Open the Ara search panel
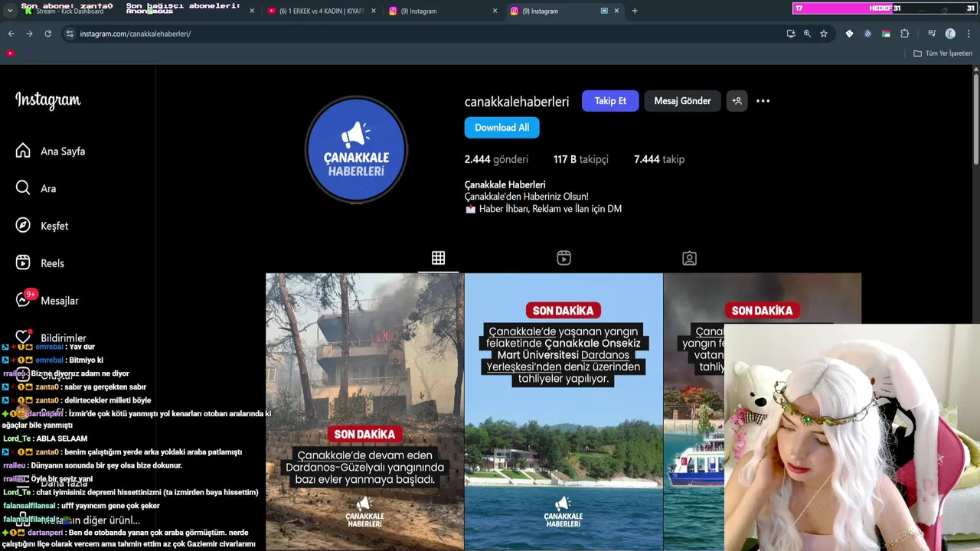Viewport: 980px width, 551px height. (x=36, y=188)
